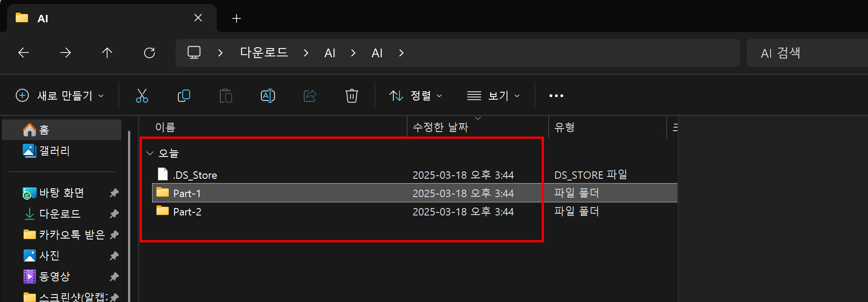868x302 pixels.
Task: Select the Part-2 folder
Action: (x=187, y=212)
